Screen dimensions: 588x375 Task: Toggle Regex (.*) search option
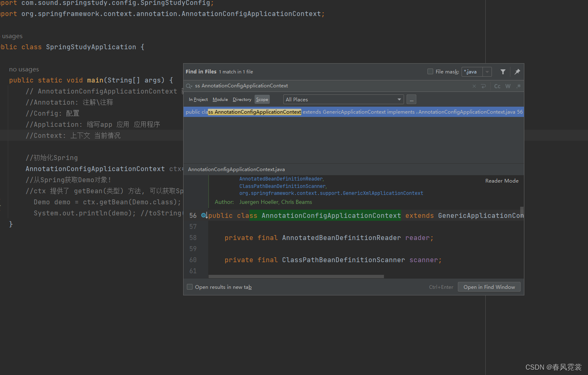tap(519, 86)
